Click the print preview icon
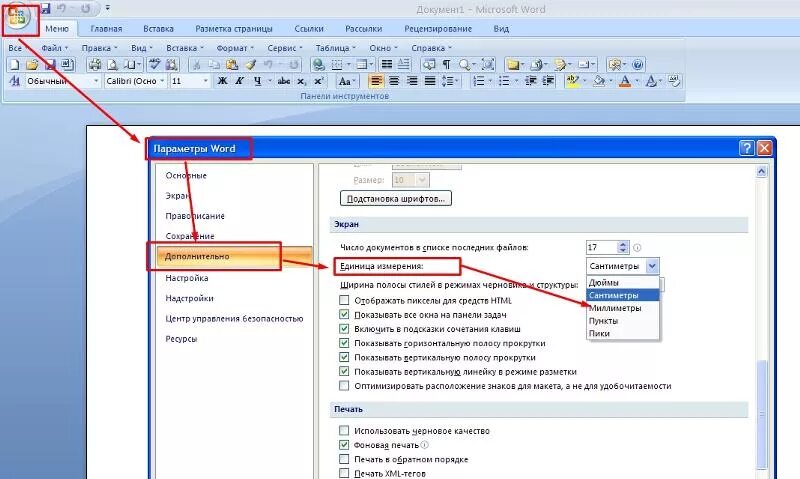This screenshot has height=479, width=800. pos(112,65)
